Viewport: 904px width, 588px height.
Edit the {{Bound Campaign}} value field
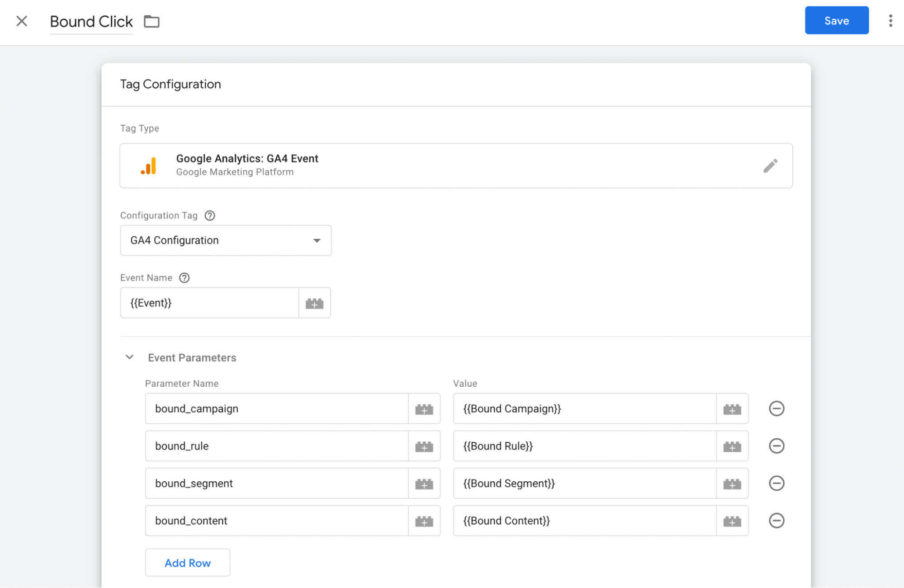585,409
